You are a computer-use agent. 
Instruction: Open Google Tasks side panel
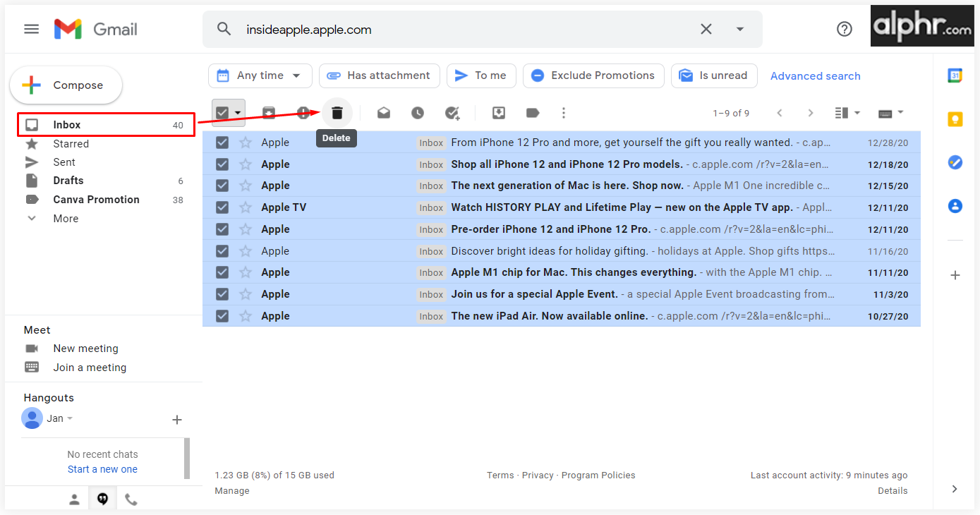coord(955,162)
